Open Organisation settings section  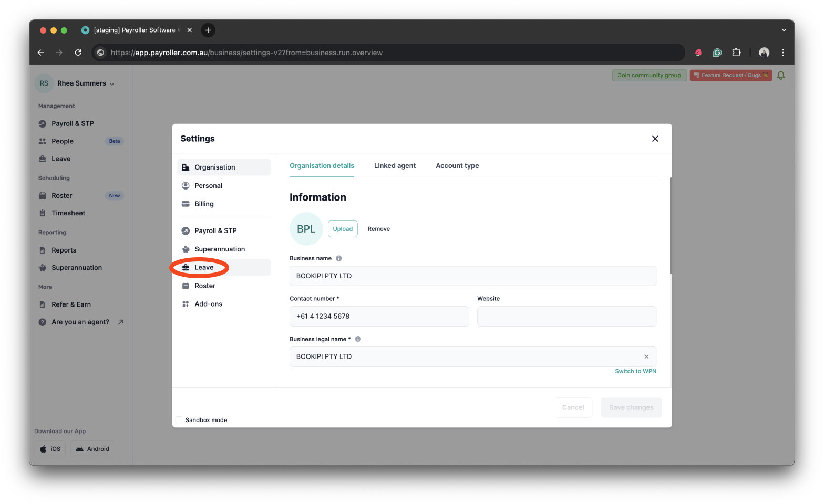pos(224,167)
